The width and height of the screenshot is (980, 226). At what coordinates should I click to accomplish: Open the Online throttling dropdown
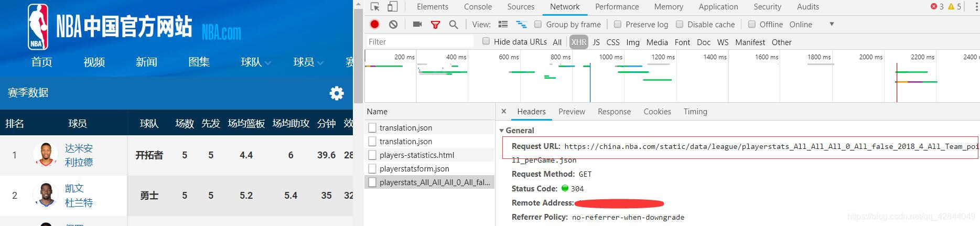[812, 24]
